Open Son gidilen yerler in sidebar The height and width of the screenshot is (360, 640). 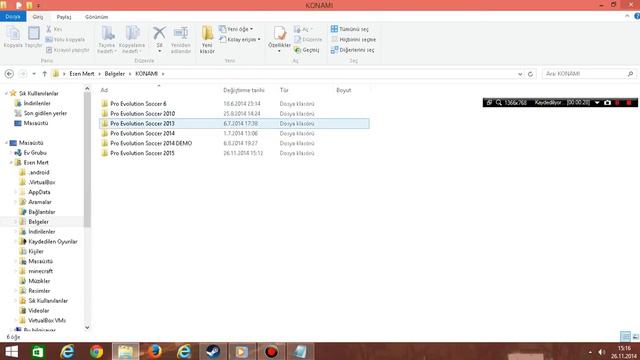[x=45, y=113]
